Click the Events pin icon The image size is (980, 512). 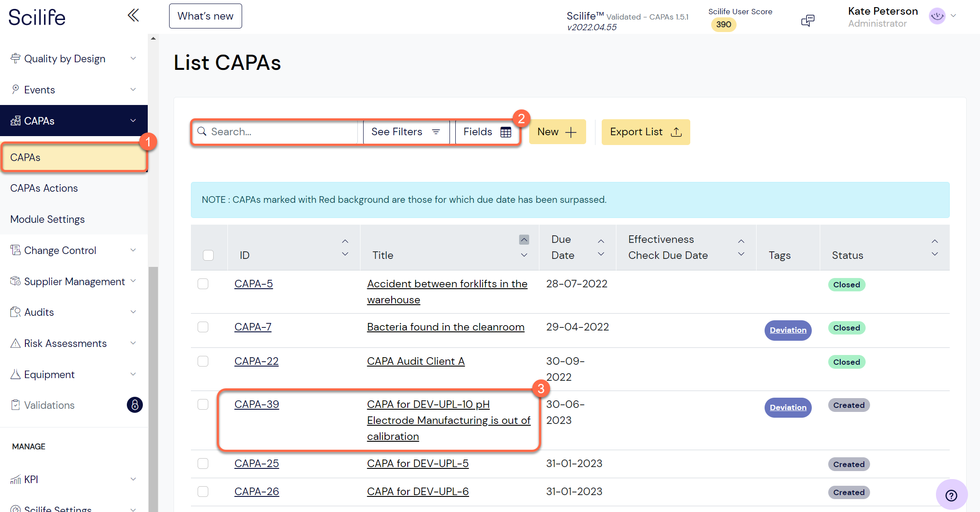tap(16, 89)
